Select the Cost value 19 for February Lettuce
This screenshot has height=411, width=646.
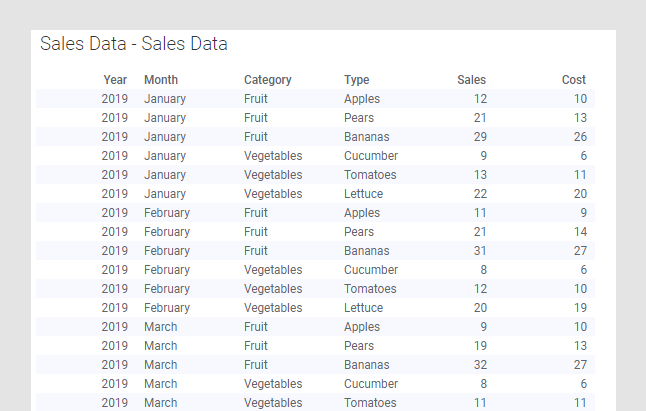(x=580, y=308)
